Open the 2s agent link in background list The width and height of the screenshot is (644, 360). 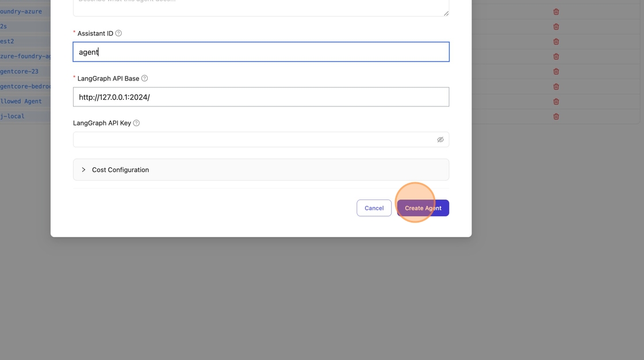3,26
